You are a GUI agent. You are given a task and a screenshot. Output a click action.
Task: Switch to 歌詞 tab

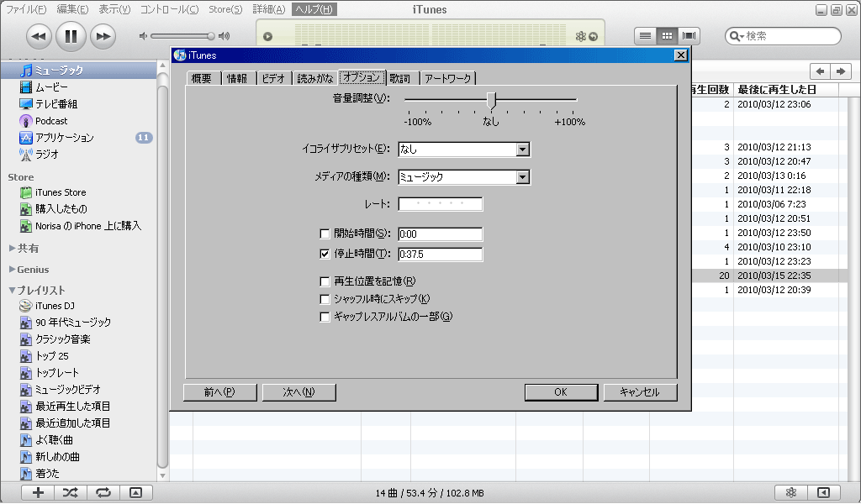pyautogui.click(x=401, y=78)
